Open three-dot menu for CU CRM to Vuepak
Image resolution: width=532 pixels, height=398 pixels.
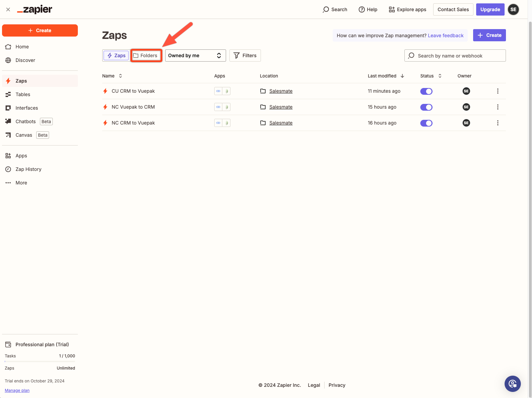point(497,91)
